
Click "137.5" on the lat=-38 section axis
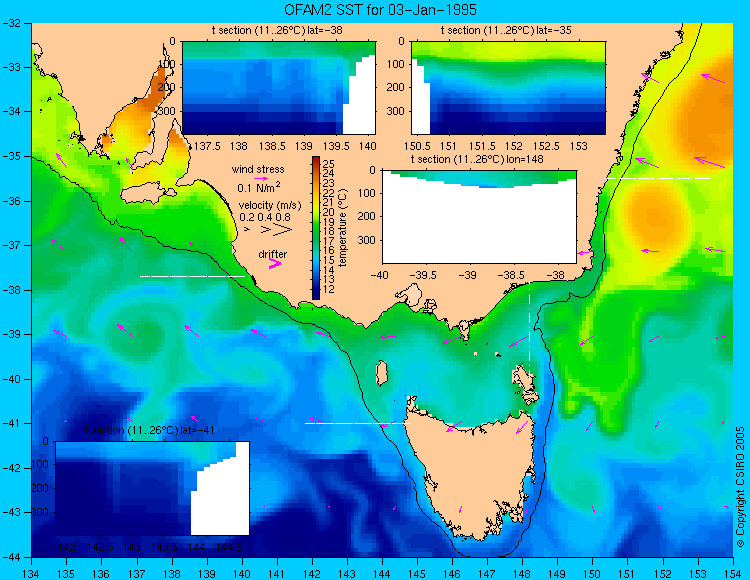pyautogui.click(x=208, y=146)
